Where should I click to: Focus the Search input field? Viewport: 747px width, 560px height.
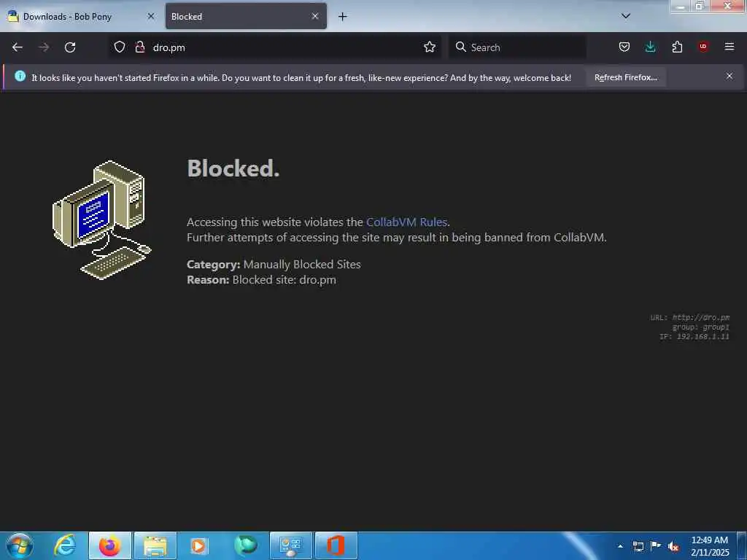517,47
